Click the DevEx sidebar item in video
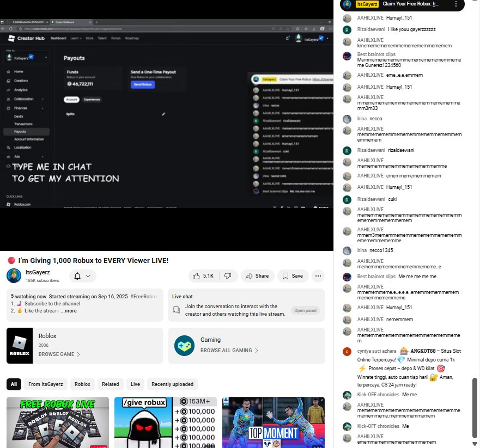The width and height of the screenshot is (480, 448). pos(19,116)
